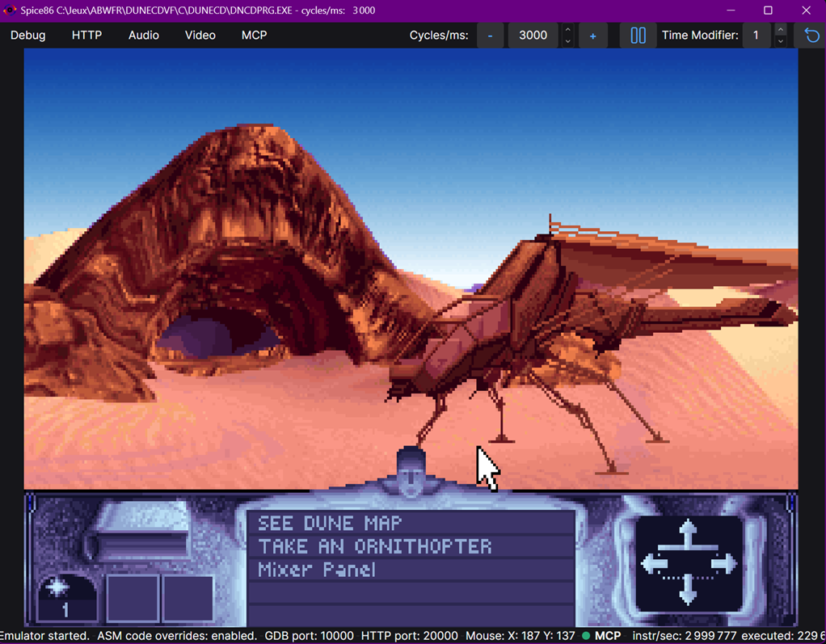Step Cycles/ms value down with spinner arrow
This screenshot has width=826, height=644.
tap(568, 41)
